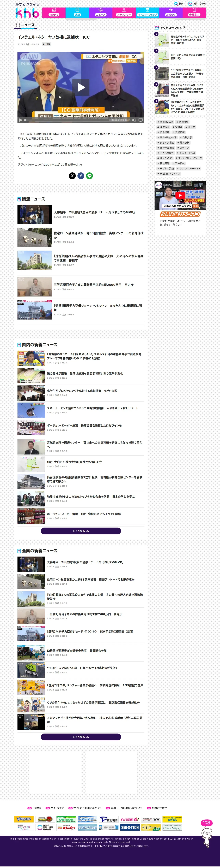Select the # 気象情報 tag
Viewport: 220px width, 868px height.
click(163, 132)
